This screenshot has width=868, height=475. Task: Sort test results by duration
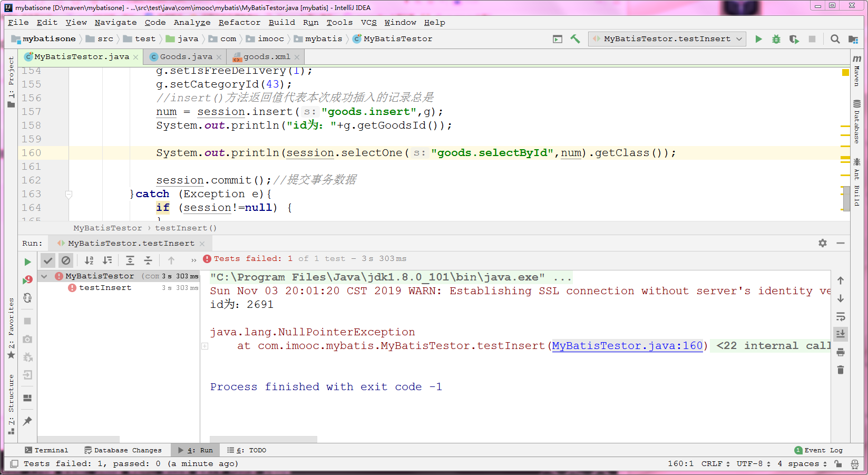107,260
